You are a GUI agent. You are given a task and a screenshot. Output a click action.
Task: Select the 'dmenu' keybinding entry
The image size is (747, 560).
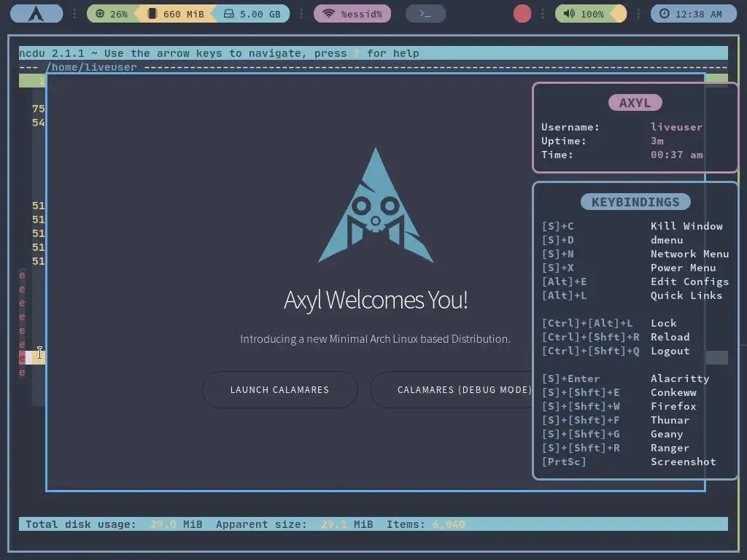(667, 240)
